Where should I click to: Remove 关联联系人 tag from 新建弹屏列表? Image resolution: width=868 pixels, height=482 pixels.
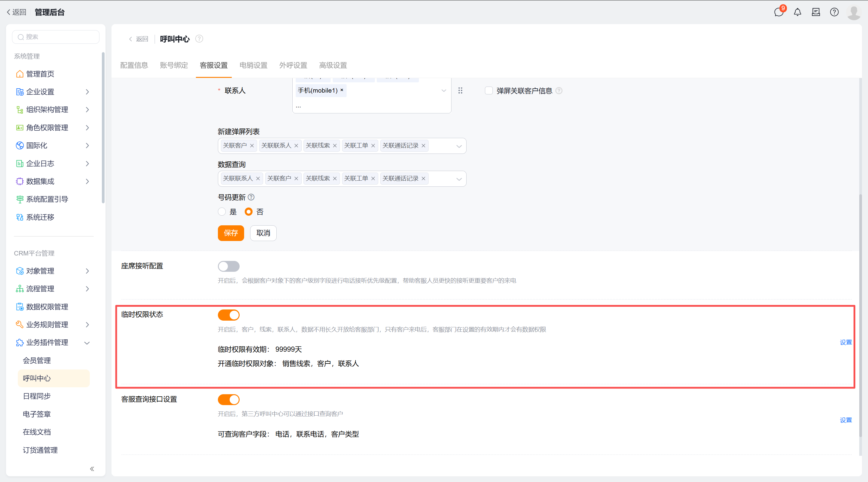(296, 146)
